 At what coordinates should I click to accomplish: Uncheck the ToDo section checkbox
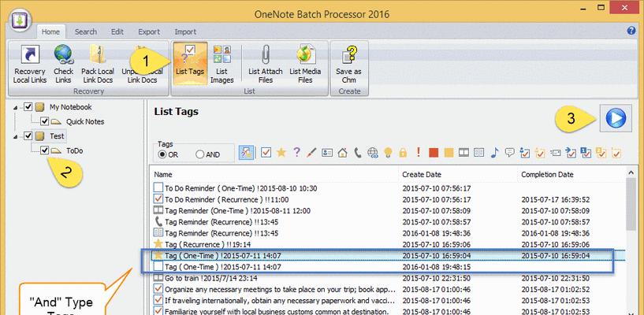pyautogui.click(x=44, y=150)
